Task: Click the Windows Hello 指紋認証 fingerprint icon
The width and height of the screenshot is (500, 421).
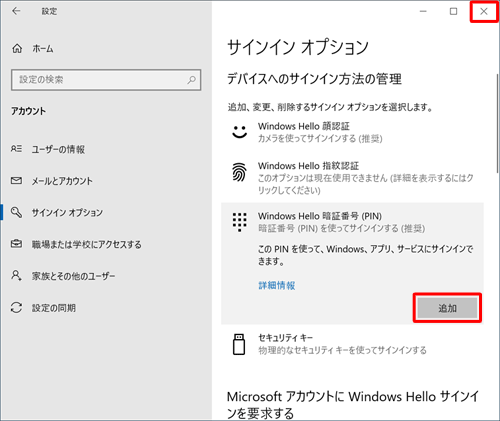Action: click(x=239, y=172)
